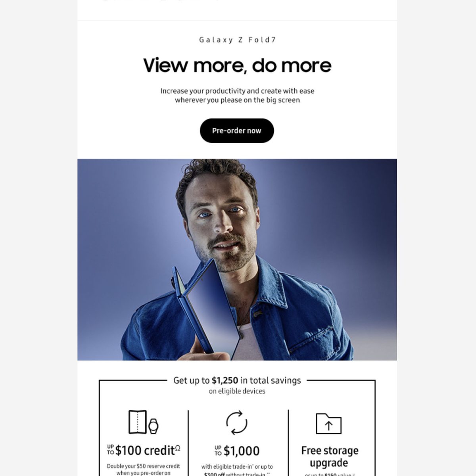This screenshot has width=476, height=476.
Task: Click the View more, do more headline
Action: [x=237, y=65]
